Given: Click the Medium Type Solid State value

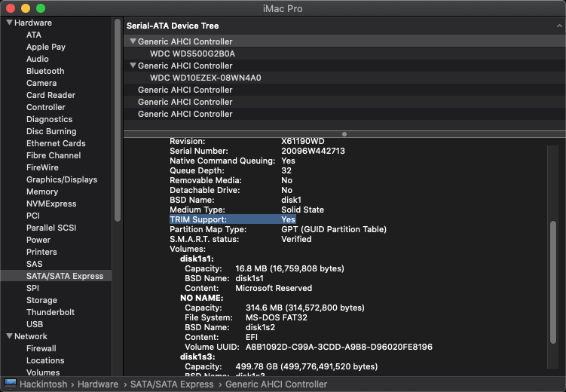Looking at the screenshot, I should click(302, 210).
